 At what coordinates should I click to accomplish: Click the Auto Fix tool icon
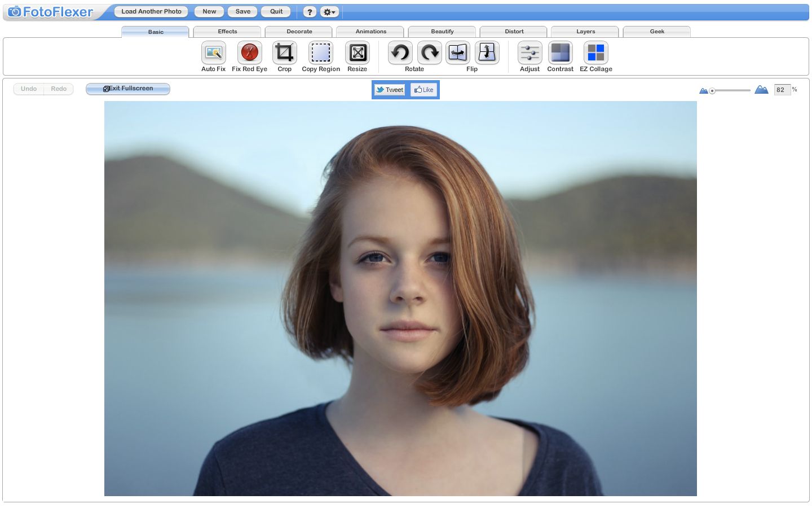point(214,53)
